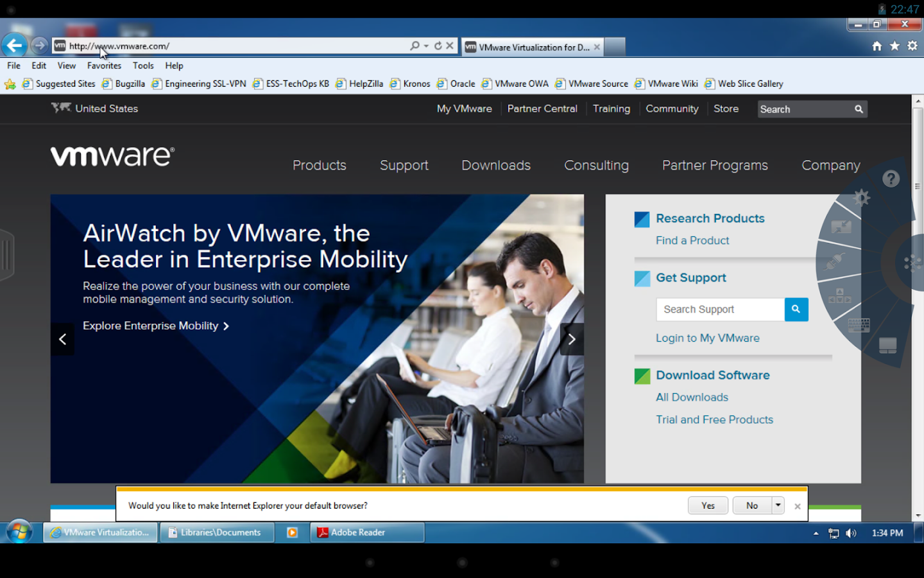Screen dimensions: 924x578
Task: Select the full screen icon in radial menu
Action: [841, 227]
